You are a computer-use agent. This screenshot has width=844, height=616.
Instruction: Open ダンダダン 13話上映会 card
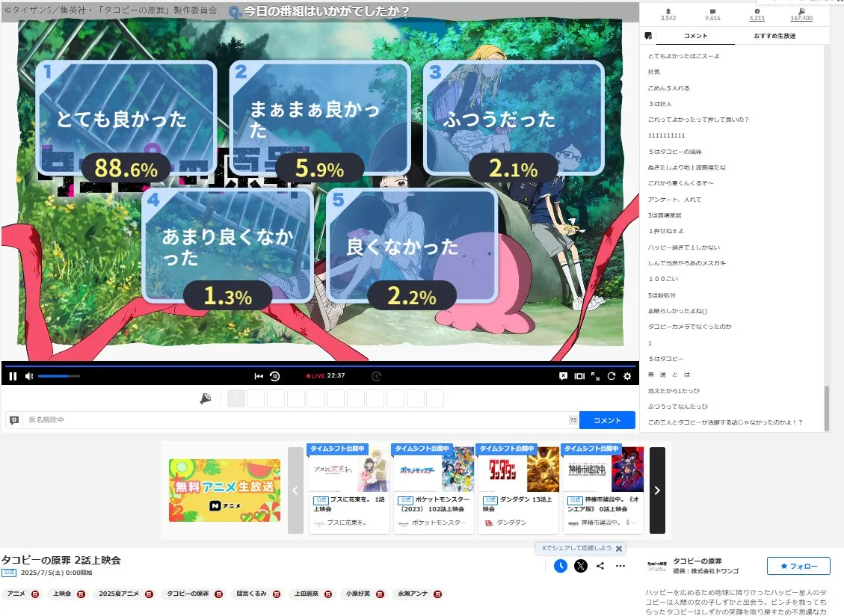coord(518,489)
